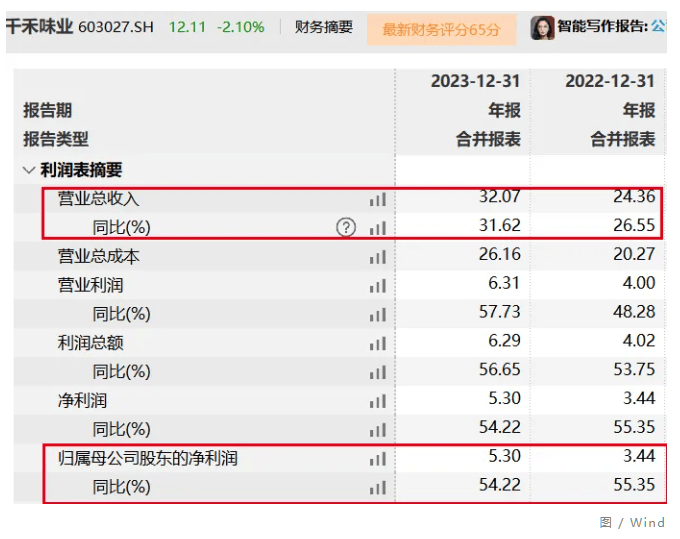This screenshot has height=539, width=680.
Task: Click chart icon in 营业利润 row
Action: [x=378, y=286]
